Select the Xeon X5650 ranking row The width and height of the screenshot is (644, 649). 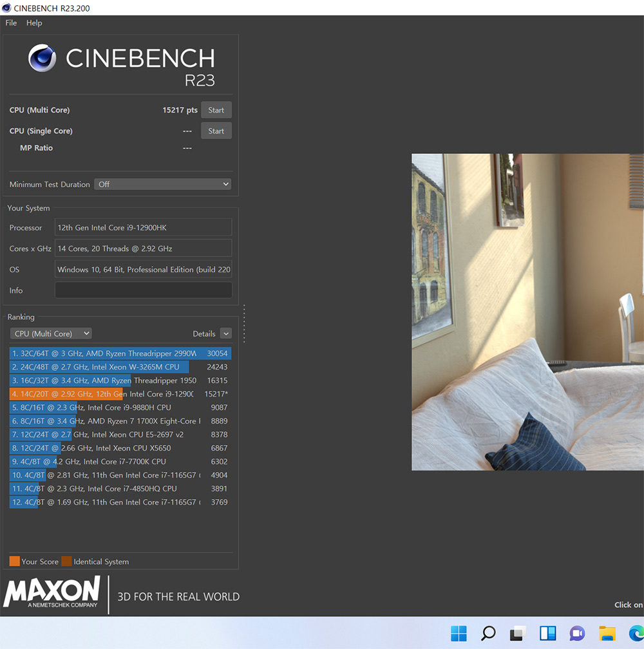tap(120, 448)
